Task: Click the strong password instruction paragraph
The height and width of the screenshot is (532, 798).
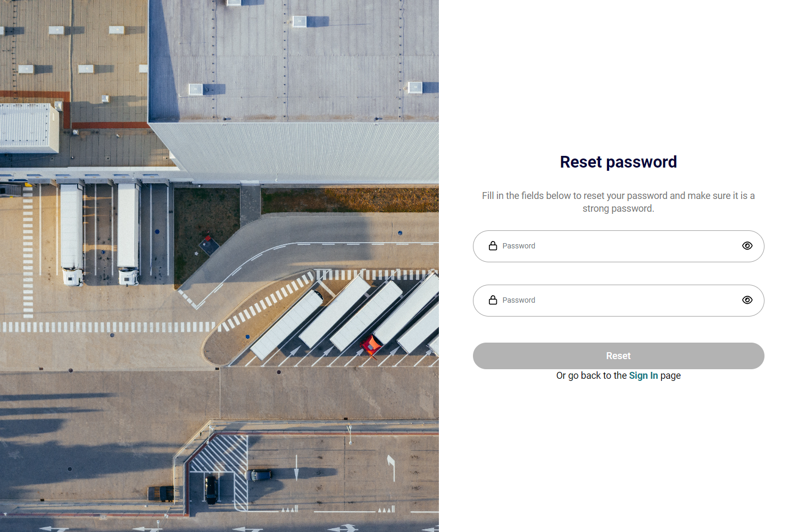Action: click(618, 202)
